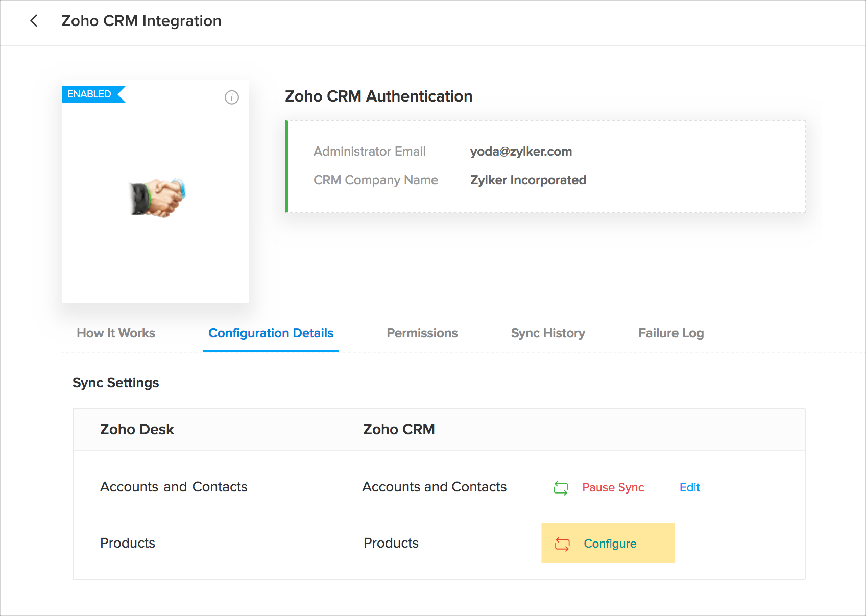Screen dimensions: 866x616
Task: Click the Zoho CRM Integration page title
Action: [x=141, y=21]
